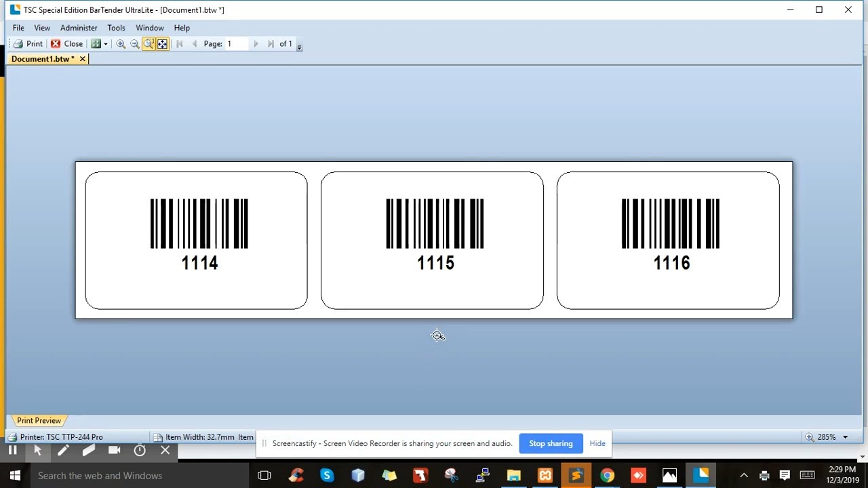The height and width of the screenshot is (488, 868).
Task: Click Hide link in Screencastify bar
Action: [x=597, y=443]
